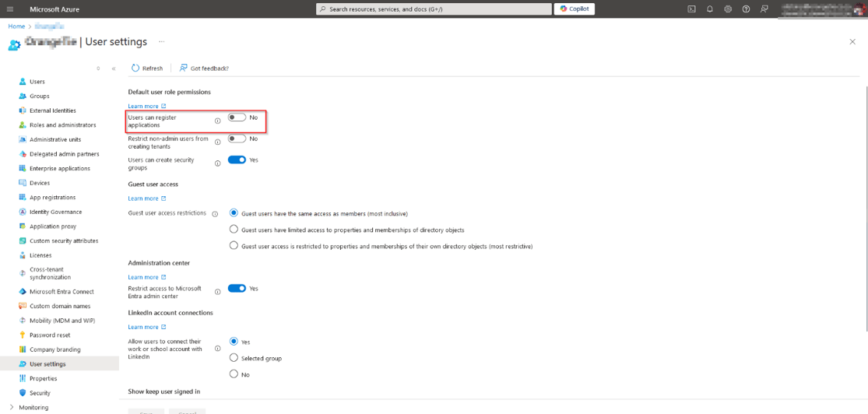868x414 pixels.
Task: Click info icon for Restrict access to Entra admin center
Action: [217, 292]
